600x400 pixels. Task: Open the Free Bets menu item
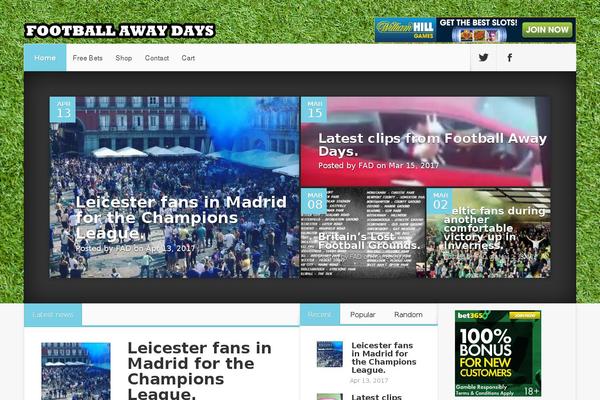coord(88,58)
